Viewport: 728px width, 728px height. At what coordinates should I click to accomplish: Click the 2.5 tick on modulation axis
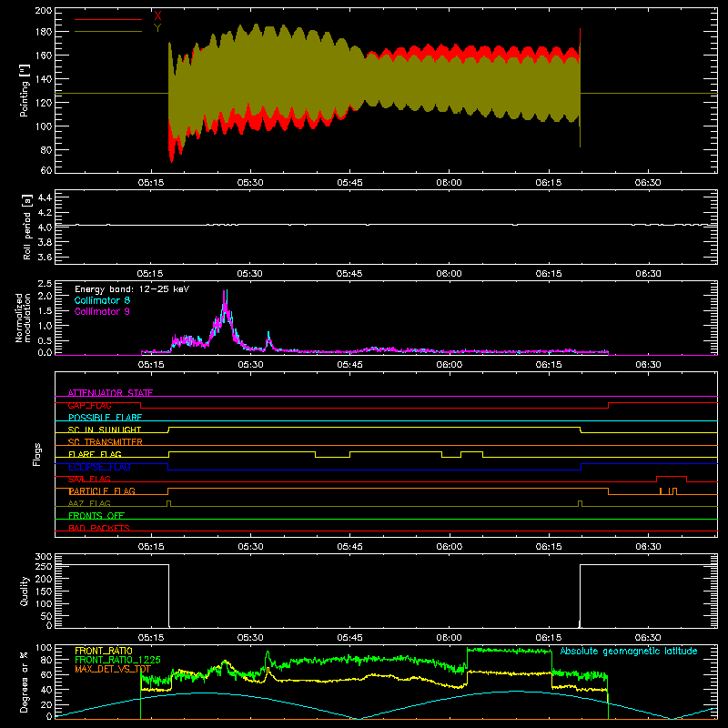[45, 284]
